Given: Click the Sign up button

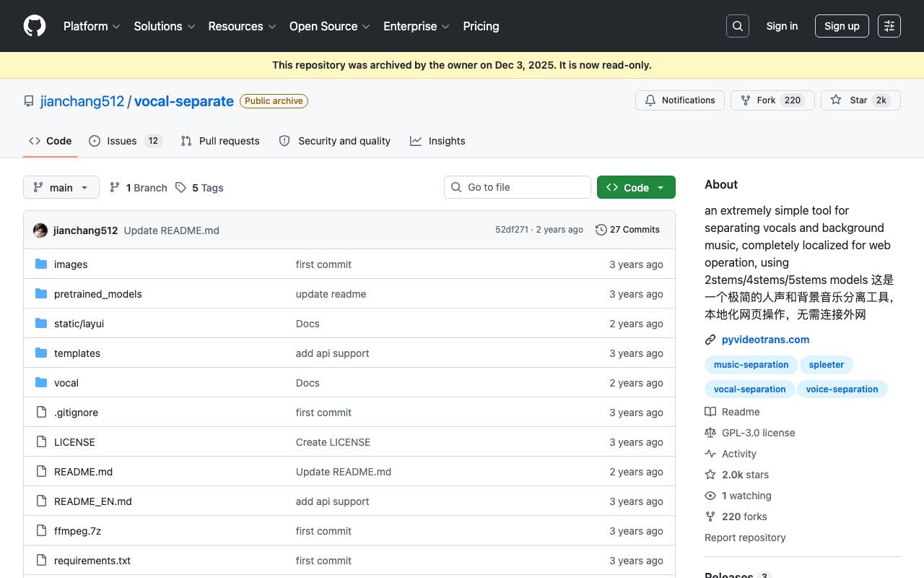Looking at the screenshot, I should point(842,26).
